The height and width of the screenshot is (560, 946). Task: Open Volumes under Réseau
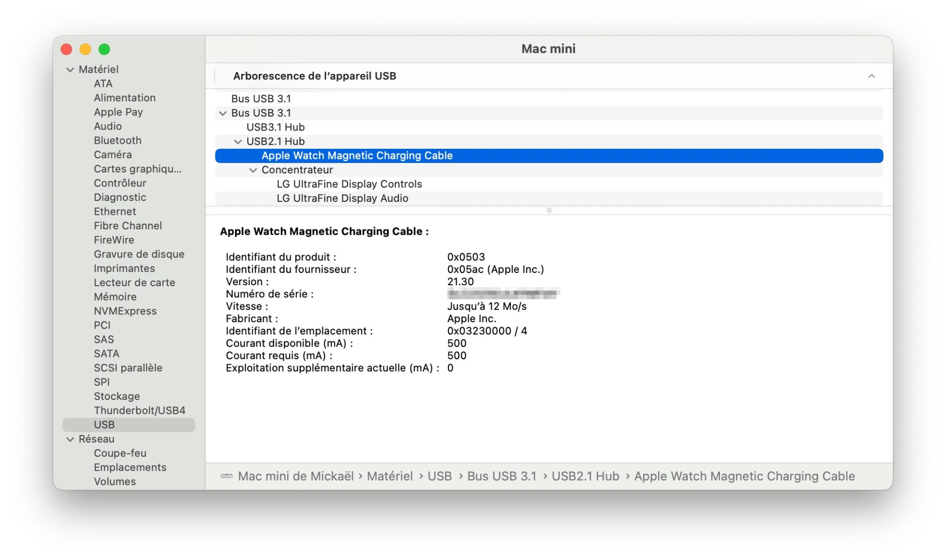(115, 482)
